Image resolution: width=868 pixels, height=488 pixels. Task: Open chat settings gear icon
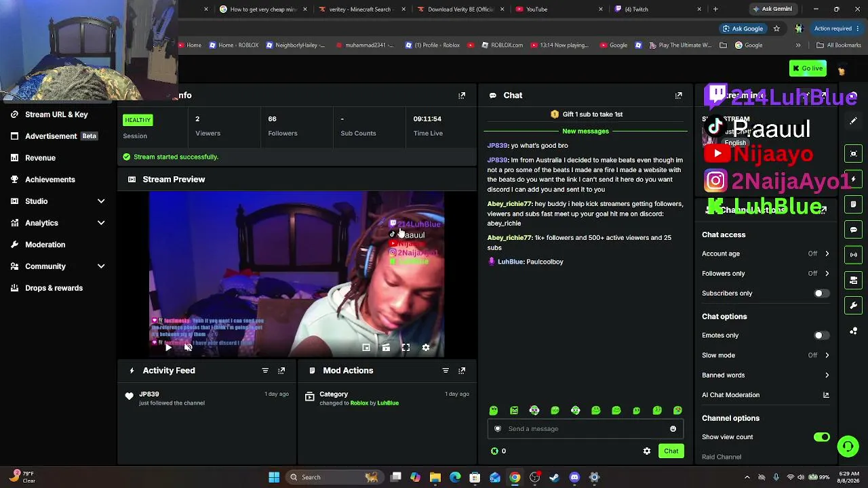point(647,451)
